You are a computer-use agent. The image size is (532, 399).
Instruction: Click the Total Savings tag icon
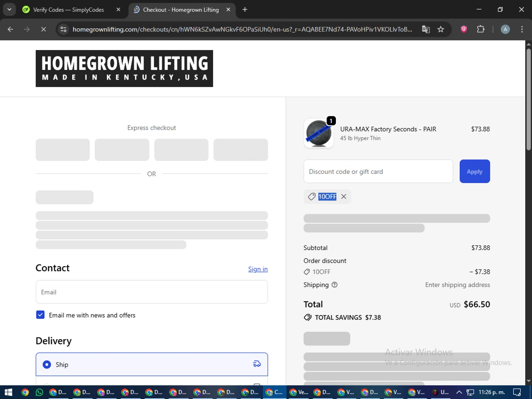[308, 317]
